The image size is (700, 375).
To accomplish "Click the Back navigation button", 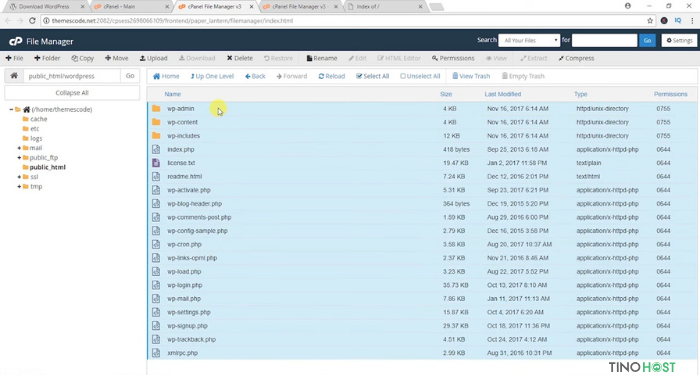I will [x=255, y=76].
